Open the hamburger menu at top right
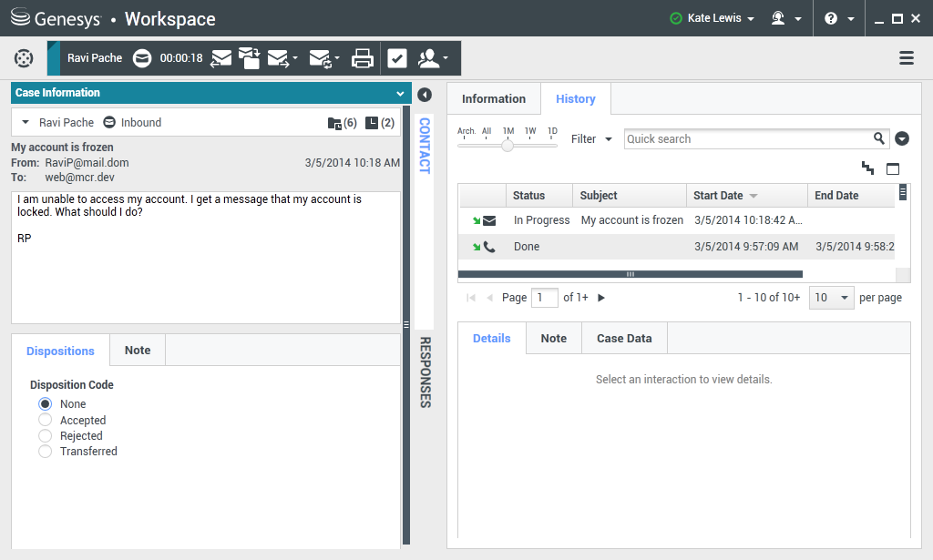The image size is (933, 560). click(907, 58)
